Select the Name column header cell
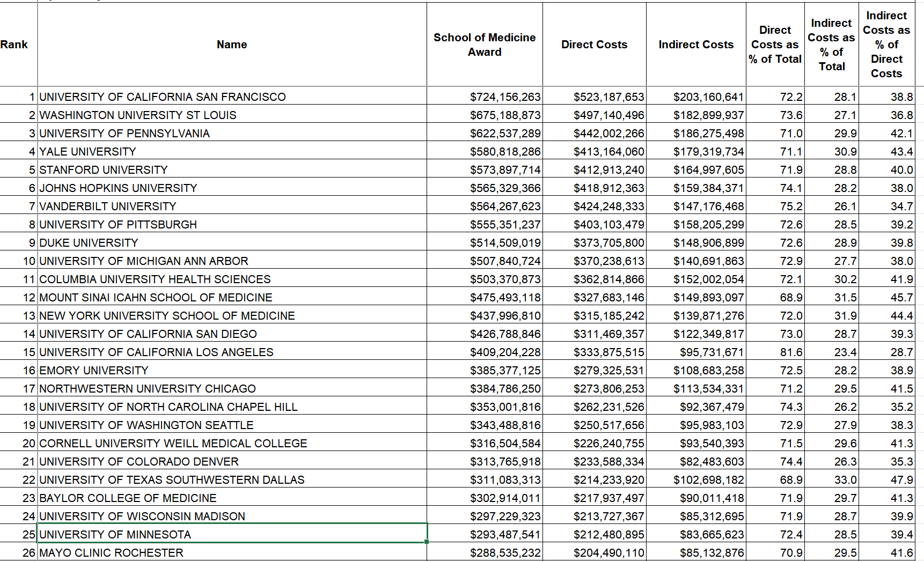The height and width of the screenshot is (561, 924). coord(232,45)
